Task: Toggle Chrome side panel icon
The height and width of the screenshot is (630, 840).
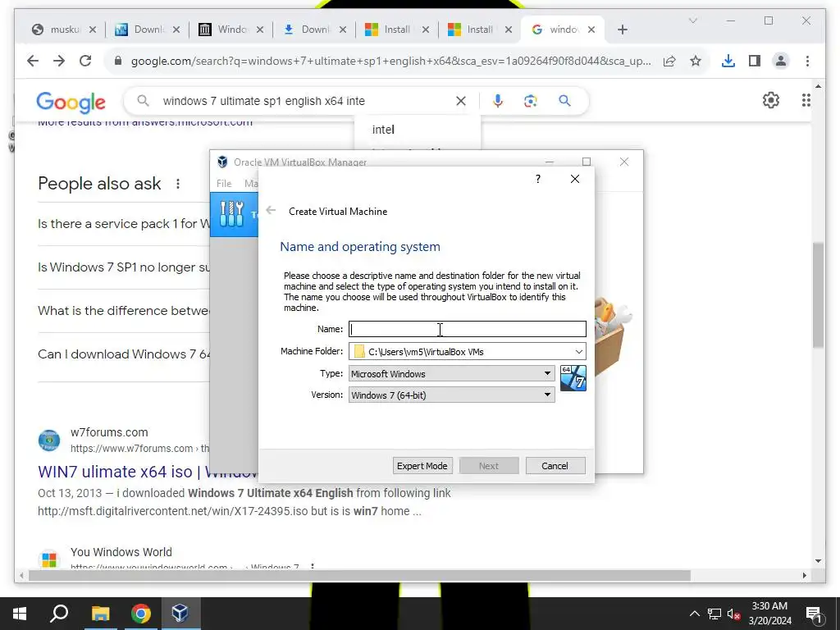Action: point(755,61)
